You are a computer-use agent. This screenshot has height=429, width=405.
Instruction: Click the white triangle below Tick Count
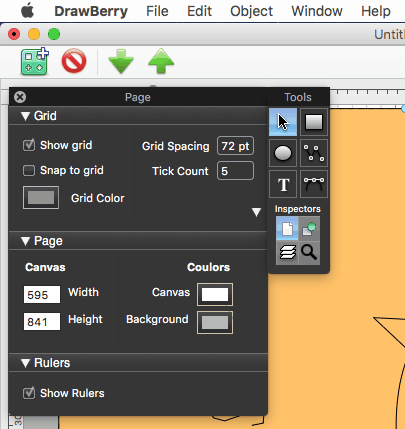(256, 212)
